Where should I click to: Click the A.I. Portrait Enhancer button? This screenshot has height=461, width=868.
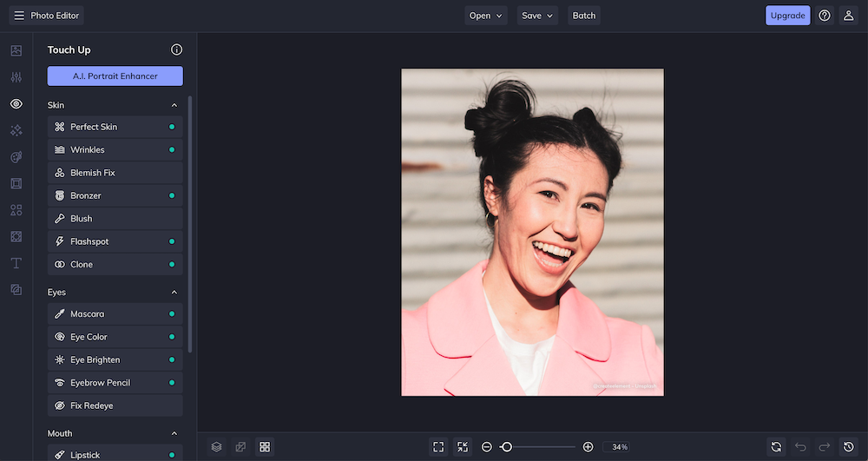(x=115, y=76)
